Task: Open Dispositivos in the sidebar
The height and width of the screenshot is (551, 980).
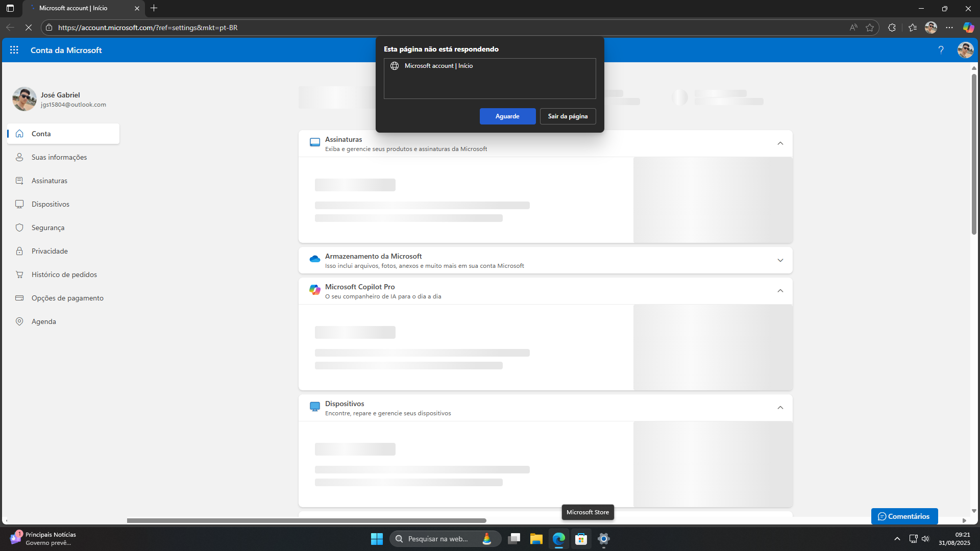Action: pos(63,204)
